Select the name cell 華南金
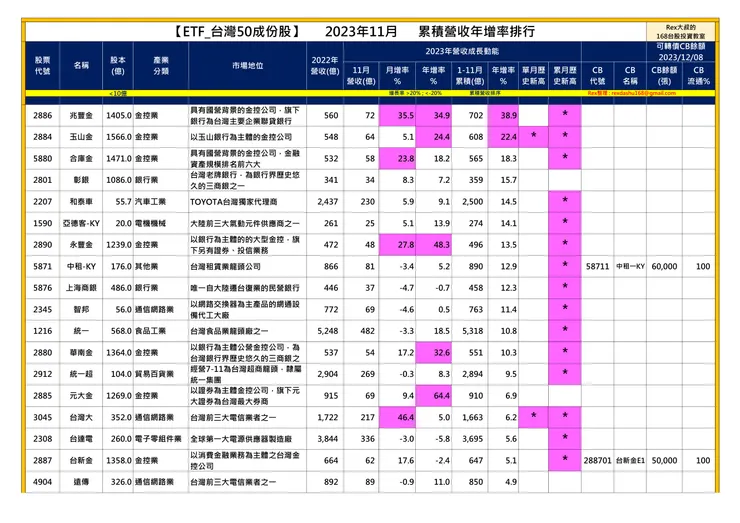 pos(81,353)
